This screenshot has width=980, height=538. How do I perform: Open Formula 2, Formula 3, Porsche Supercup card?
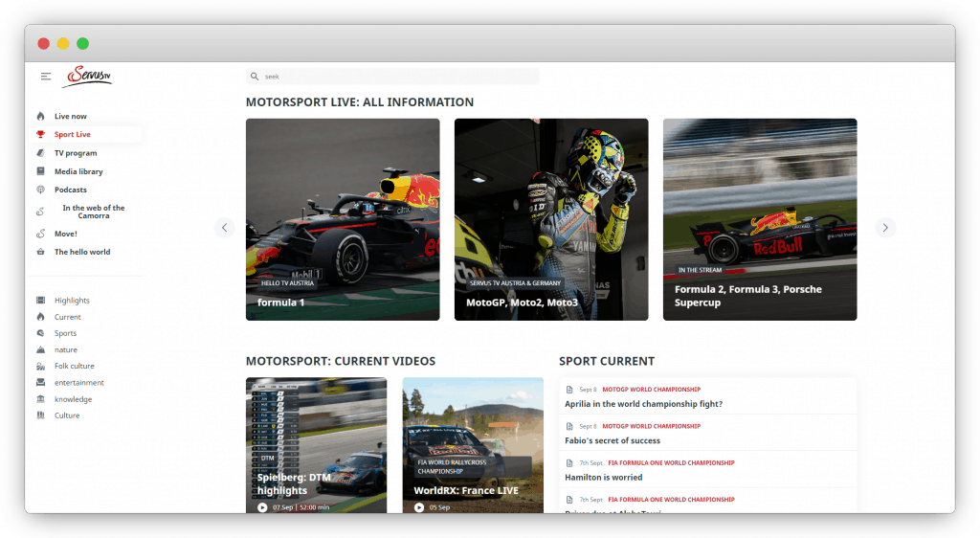pyautogui.click(x=760, y=219)
